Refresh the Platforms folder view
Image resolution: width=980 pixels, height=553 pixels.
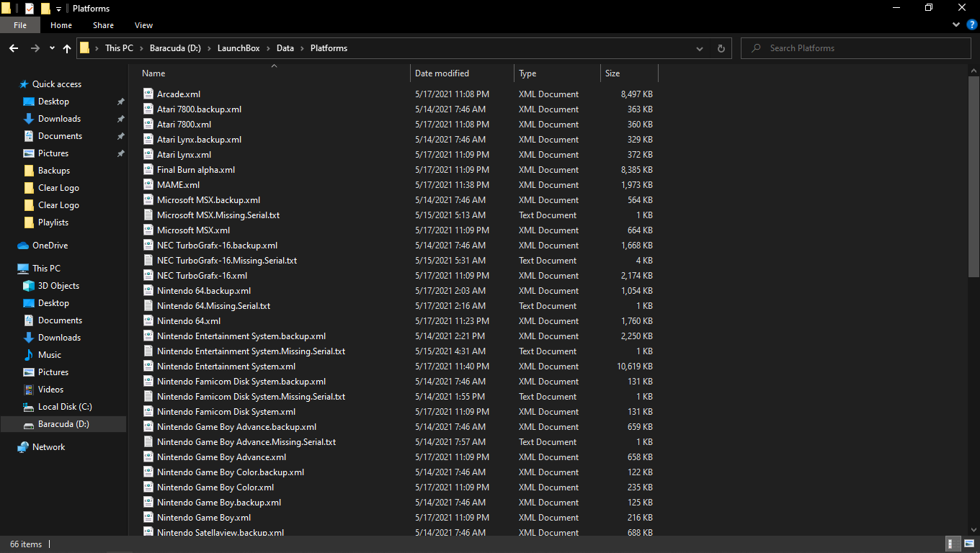[x=721, y=48]
